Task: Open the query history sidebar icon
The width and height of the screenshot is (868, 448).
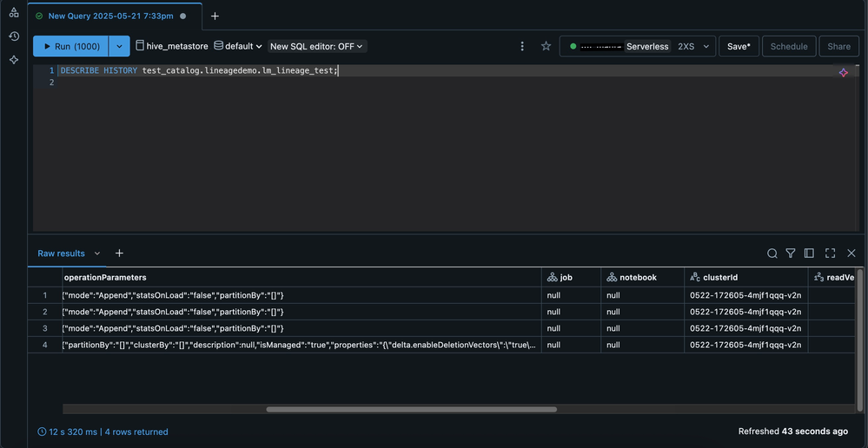Action: coord(14,36)
